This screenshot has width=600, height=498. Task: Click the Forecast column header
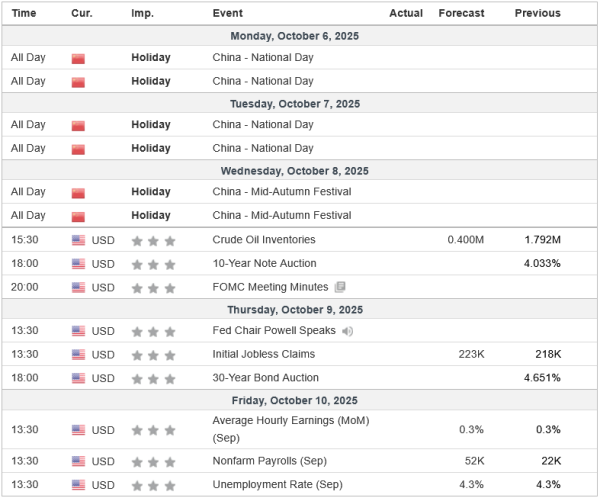[461, 13]
